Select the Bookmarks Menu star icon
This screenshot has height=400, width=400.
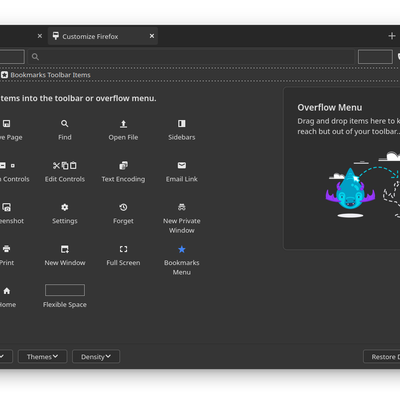[182, 249]
